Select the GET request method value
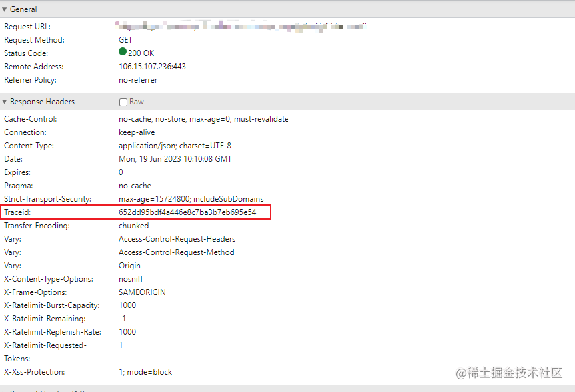Viewport: 575px width, 392px height. click(125, 40)
